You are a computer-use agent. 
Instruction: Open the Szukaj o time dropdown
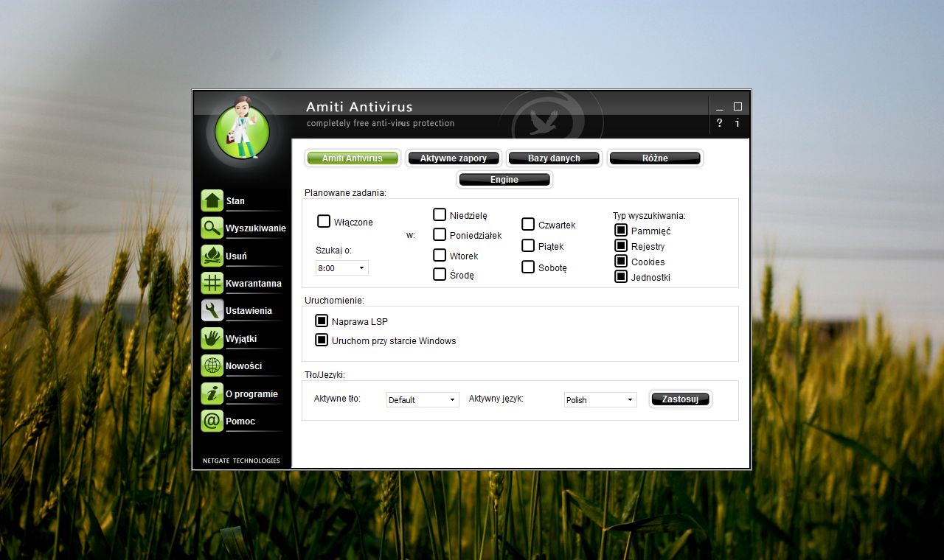pyautogui.click(x=342, y=268)
